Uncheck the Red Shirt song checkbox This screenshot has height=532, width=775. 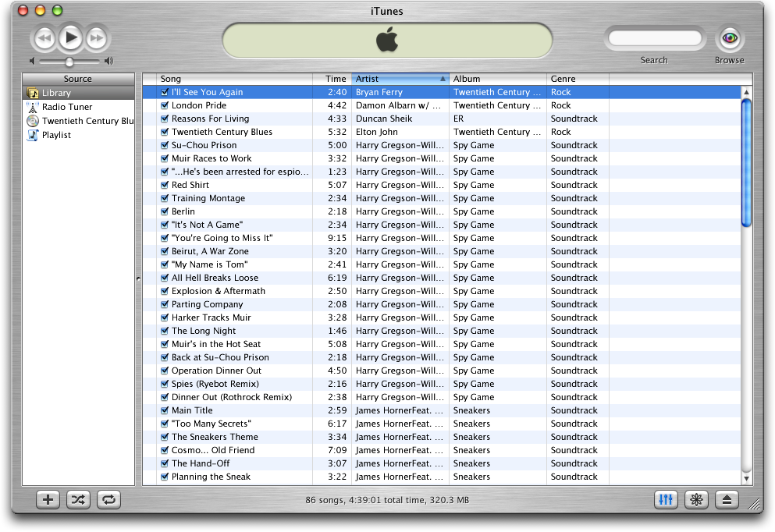click(x=165, y=185)
